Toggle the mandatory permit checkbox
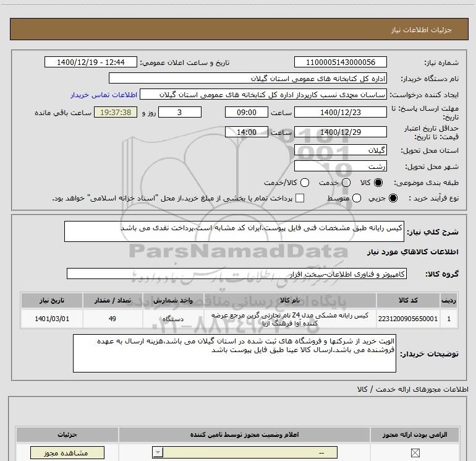Viewport: 476px width, 461px height. click(415, 453)
